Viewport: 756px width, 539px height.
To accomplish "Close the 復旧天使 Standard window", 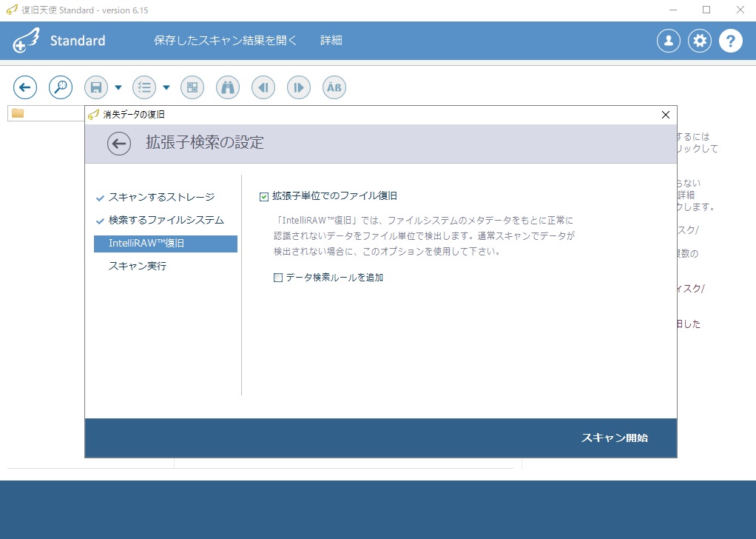I will (740, 10).
